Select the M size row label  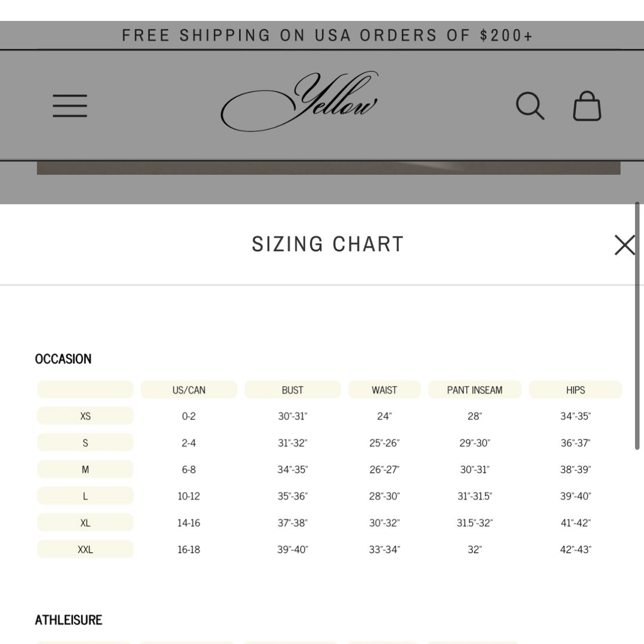click(x=85, y=470)
